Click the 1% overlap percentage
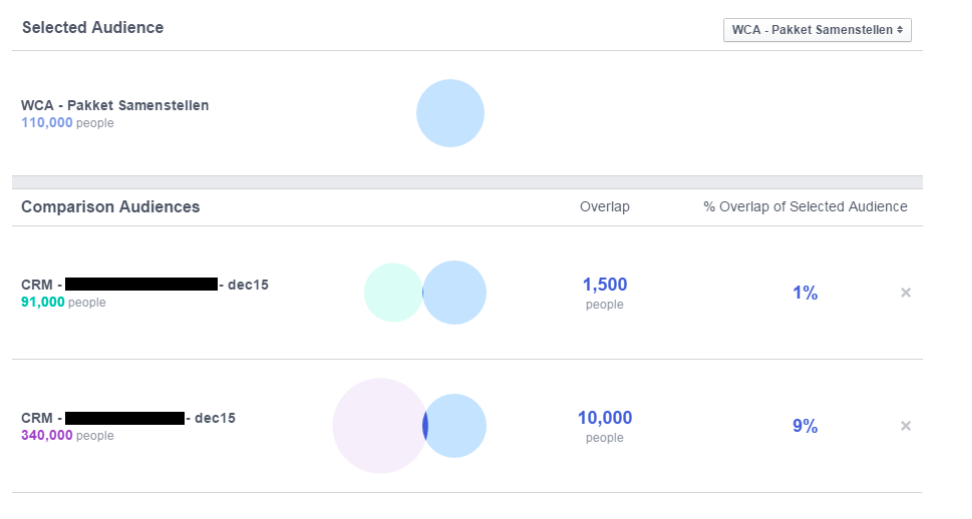 (x=805, y=293)
